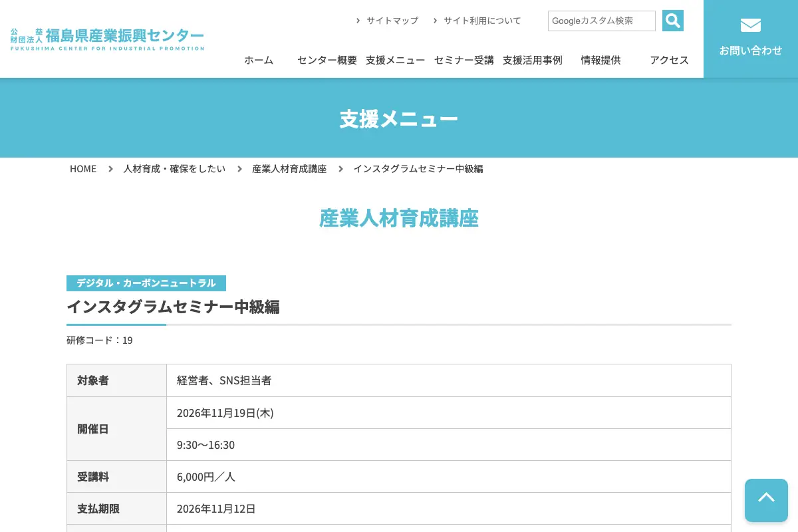Image resolution: width=798 pixels, height=532 pixels.
Task: Click 人材育成・確保をしたい breadcrumb link
Action: [x=174, y=169]
